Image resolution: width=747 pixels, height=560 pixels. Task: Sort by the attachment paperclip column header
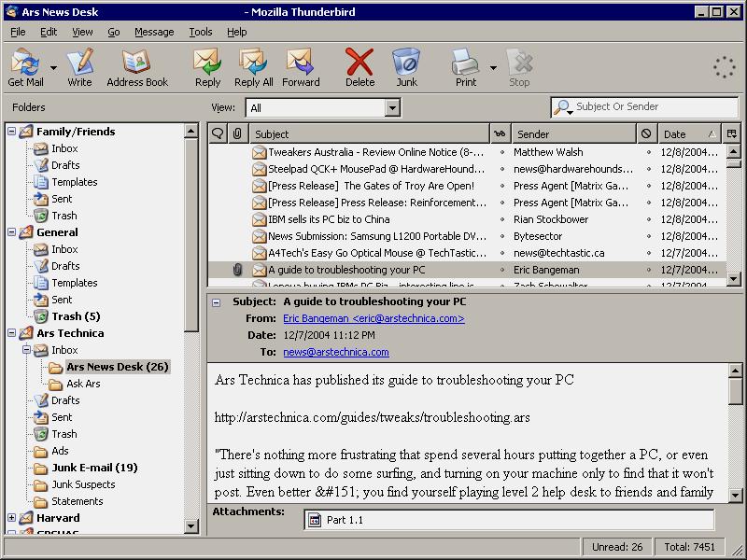(237, 133)
